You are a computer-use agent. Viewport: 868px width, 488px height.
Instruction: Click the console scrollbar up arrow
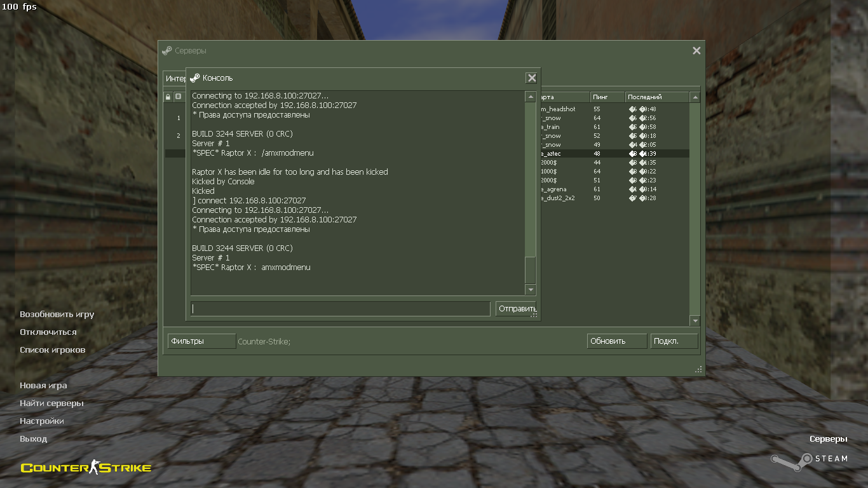(x=531, y=97)
